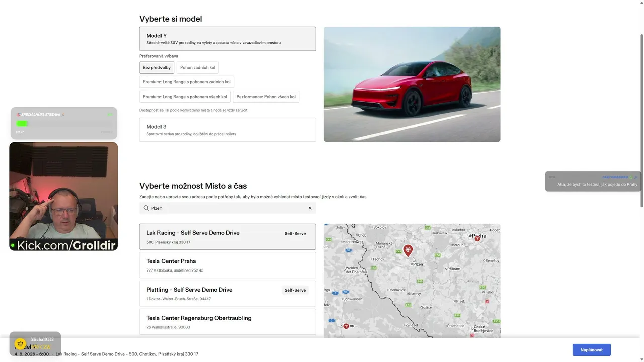The image size is (644, 362).
Task: Click the Naplánovat button
Action: point(591,350)
